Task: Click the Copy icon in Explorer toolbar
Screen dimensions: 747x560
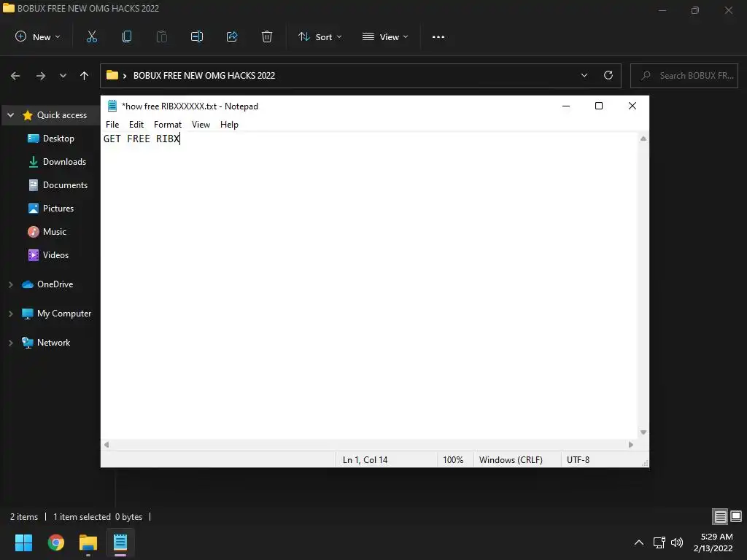Action: tap(127, 36)
